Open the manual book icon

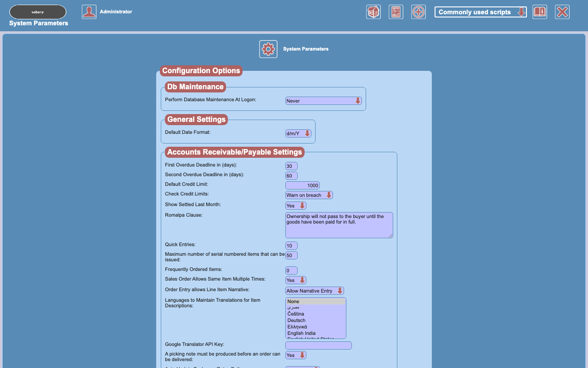[540, 12]
